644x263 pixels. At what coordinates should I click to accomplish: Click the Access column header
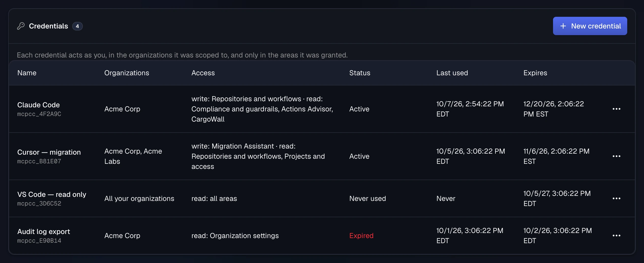click(203, 73)
